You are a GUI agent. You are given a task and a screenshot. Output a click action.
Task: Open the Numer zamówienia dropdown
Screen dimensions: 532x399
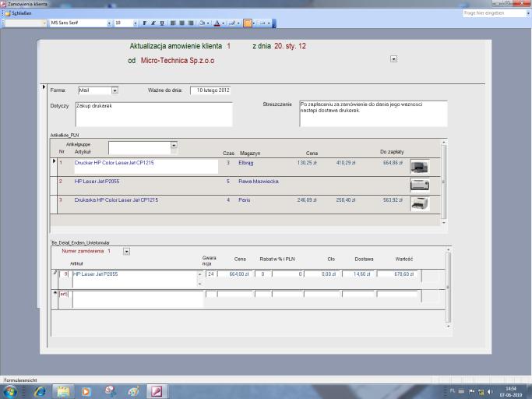click(126, 252)
